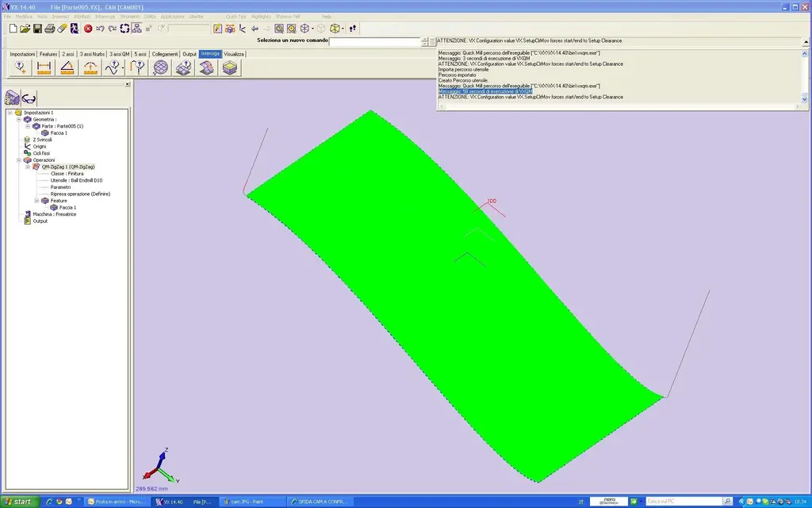The image size is (812, 508).
Task: Select the Eraser icon in toolbar
Action: [62, 29]
